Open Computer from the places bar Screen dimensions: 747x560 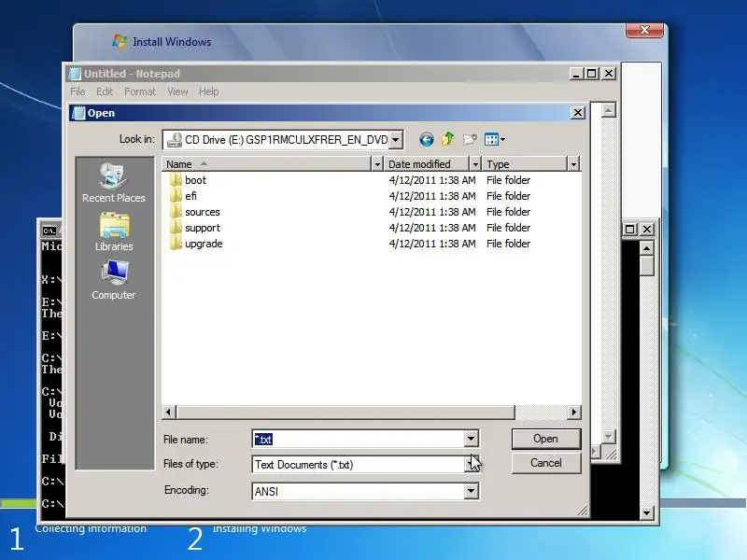pyautogui.click(x=114, y=280)
